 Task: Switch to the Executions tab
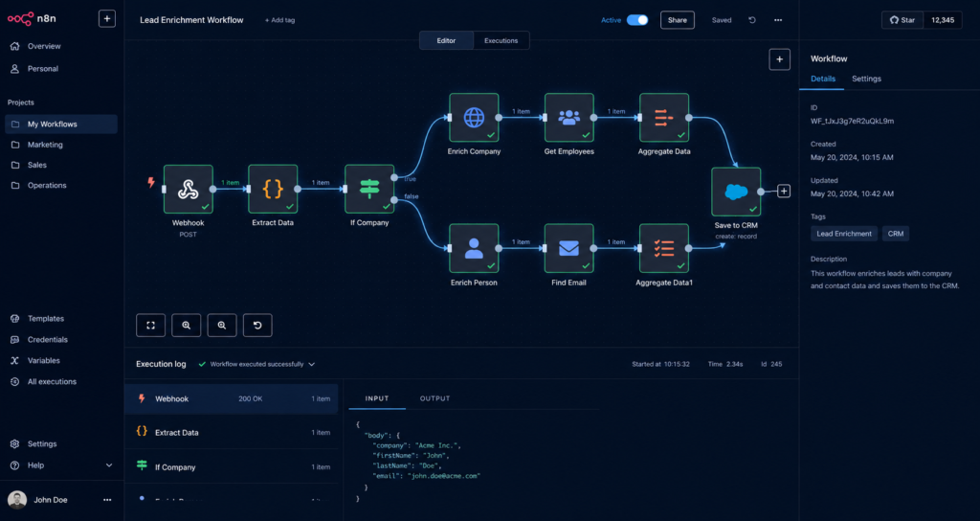[501, 40]
